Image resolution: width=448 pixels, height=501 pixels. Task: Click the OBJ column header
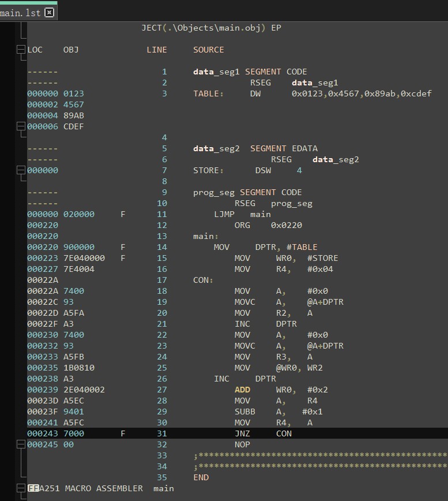click(71, 50)
